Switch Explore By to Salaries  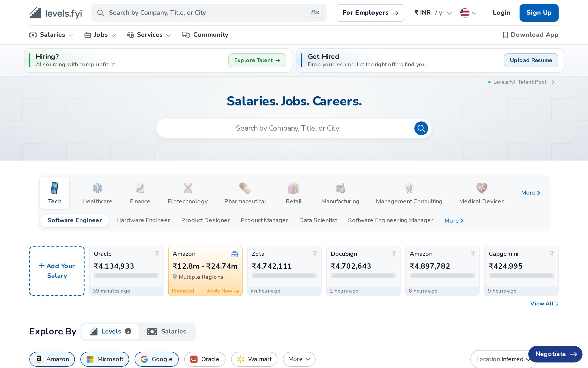(167, 331)
